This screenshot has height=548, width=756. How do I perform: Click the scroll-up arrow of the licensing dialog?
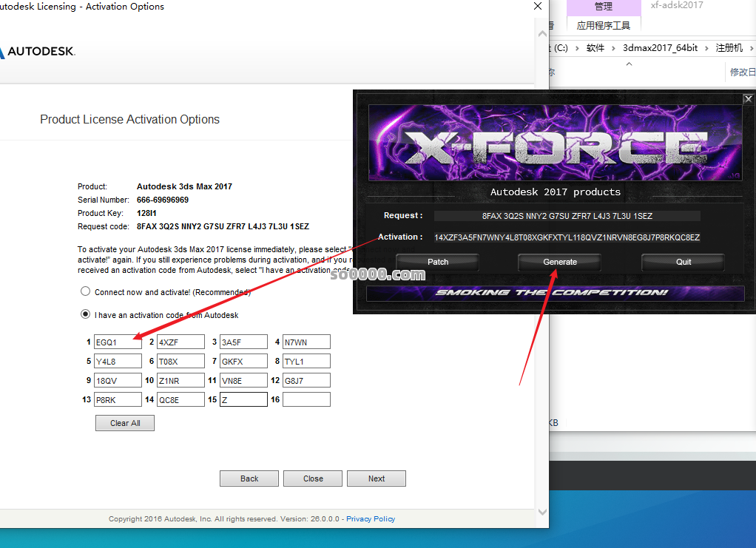coord(542,34)
